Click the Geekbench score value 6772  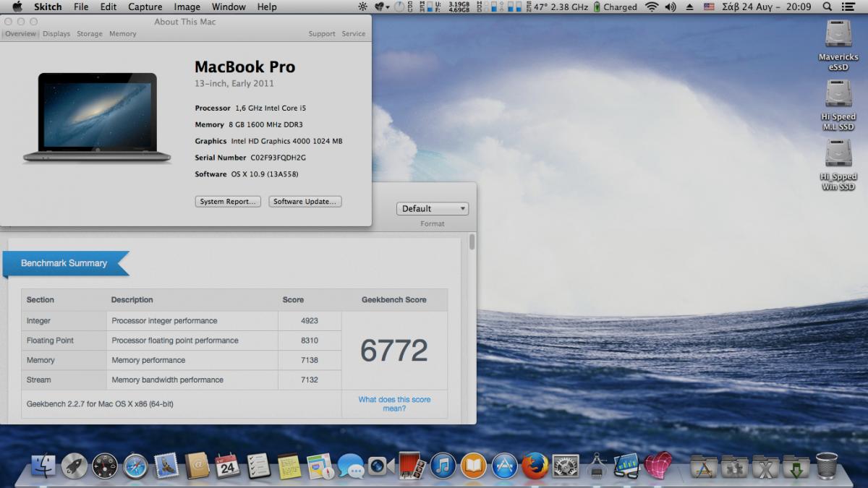tap(394, 351)
